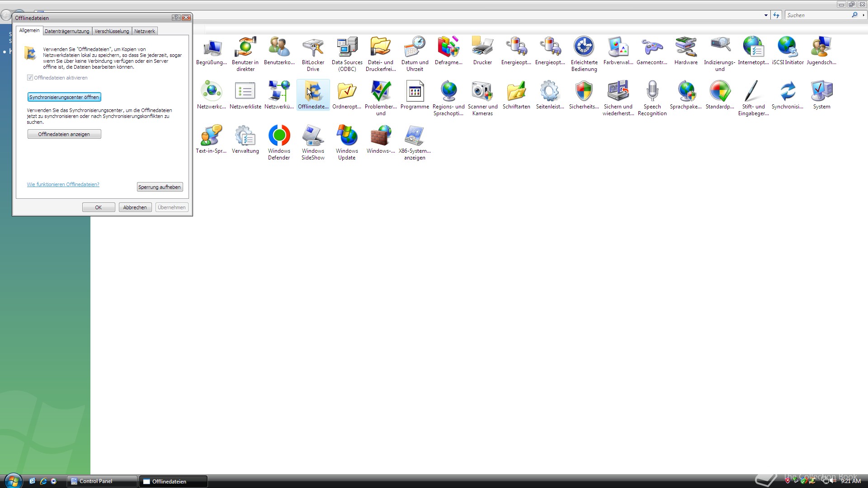Switch to the Verschlüsselung tab
This screenshot has width=868, height=488.
pyautogui.click(x=112, y=31)
